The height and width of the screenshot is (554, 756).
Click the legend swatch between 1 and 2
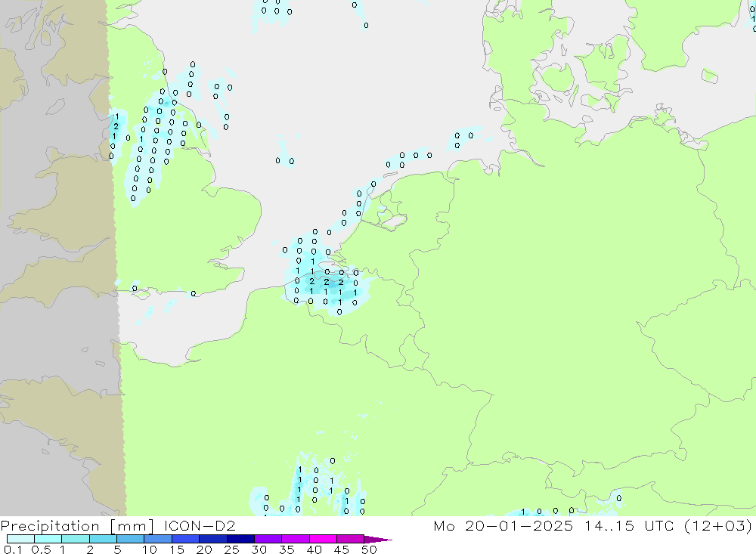[x=75, y=539]
